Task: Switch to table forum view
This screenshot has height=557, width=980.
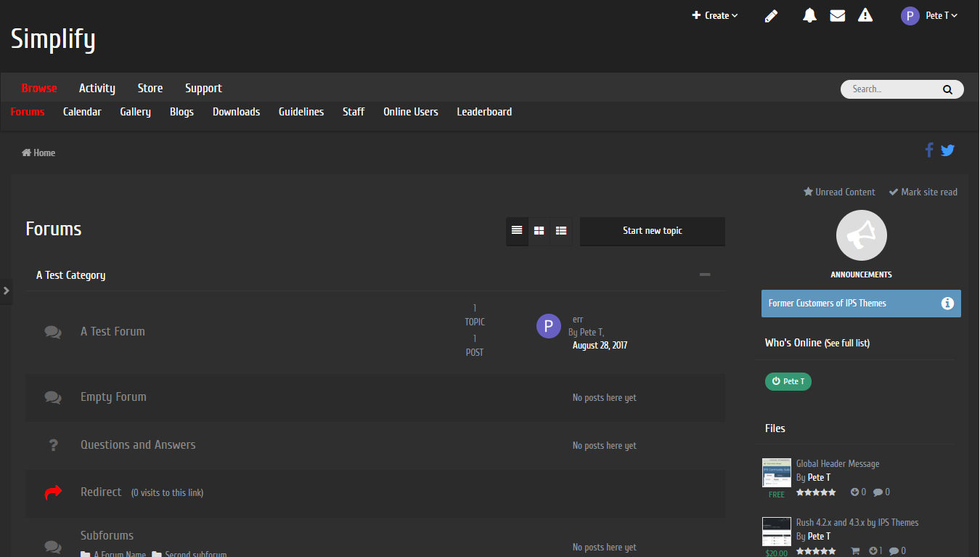Action: tap(517, 230)
